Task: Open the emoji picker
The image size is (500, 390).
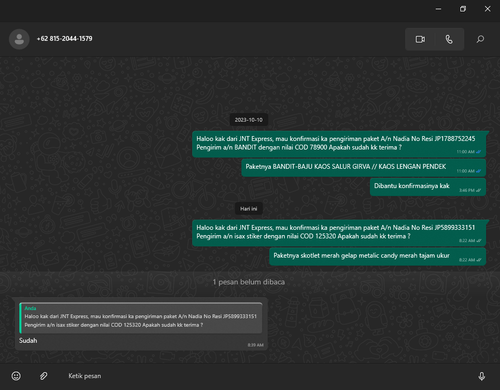Action: pos(16,376)
